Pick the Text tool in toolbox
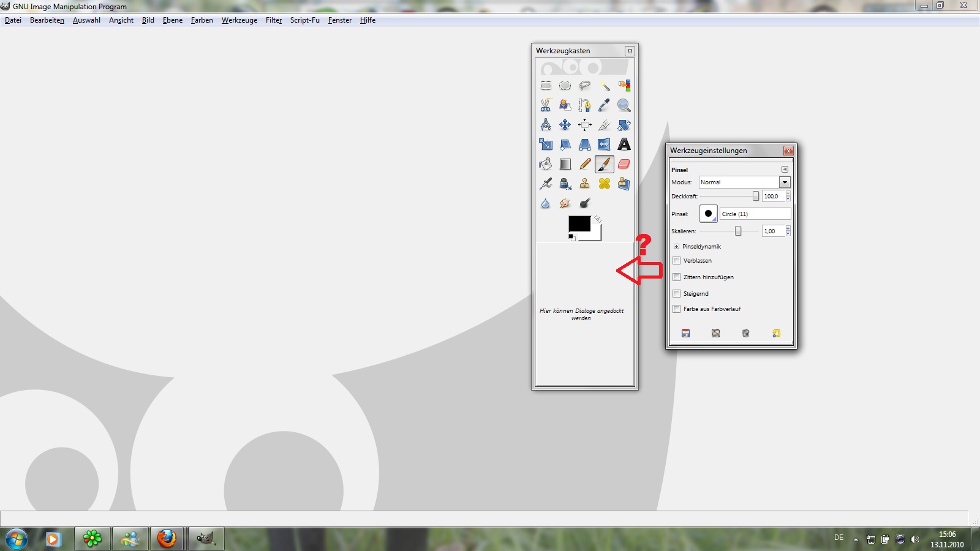Screen dimensions: 980x551 coord(624,144)
